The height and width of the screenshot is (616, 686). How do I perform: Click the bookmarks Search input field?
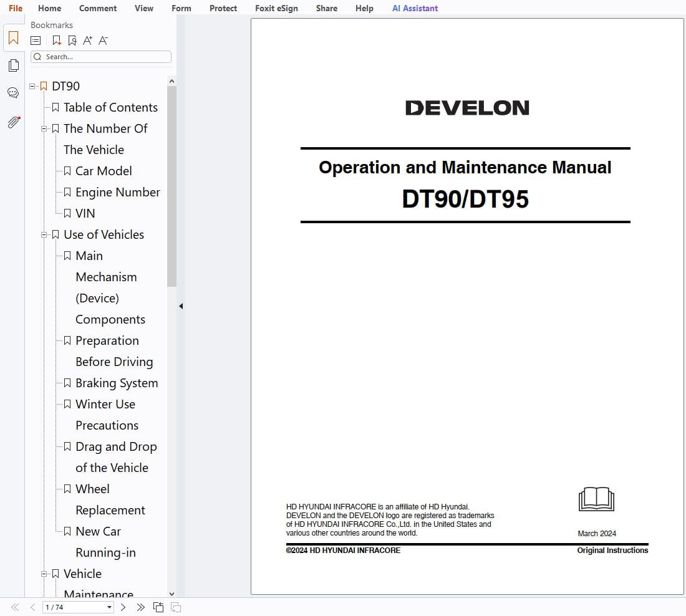click(x=101, y=57)
